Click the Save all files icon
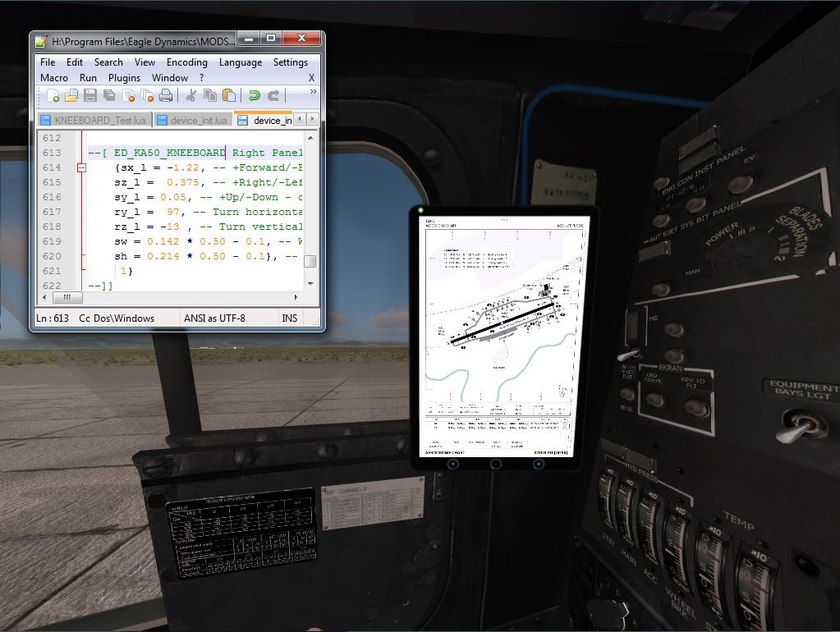This screenshot has height=632, width=840. point(109,95)
